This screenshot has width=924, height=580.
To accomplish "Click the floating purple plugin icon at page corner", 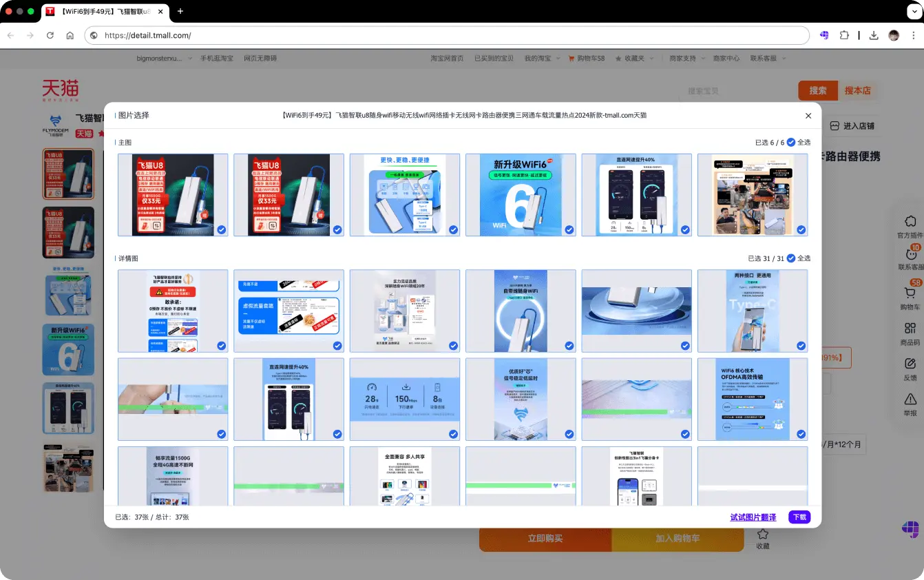I will pos(910,529).
